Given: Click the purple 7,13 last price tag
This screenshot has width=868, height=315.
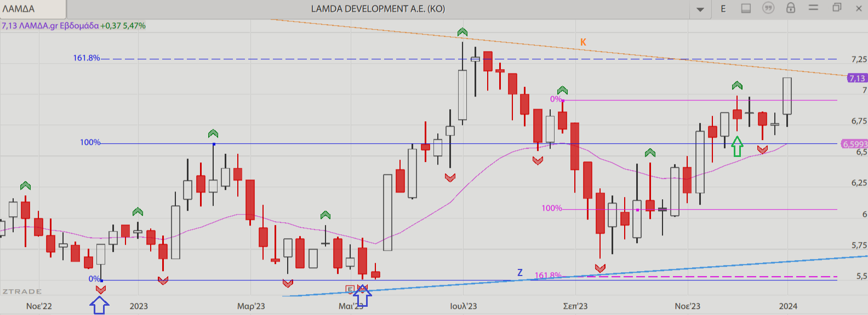Looking at the screenshot, I should pyautogui.click(x=858, y=78).
